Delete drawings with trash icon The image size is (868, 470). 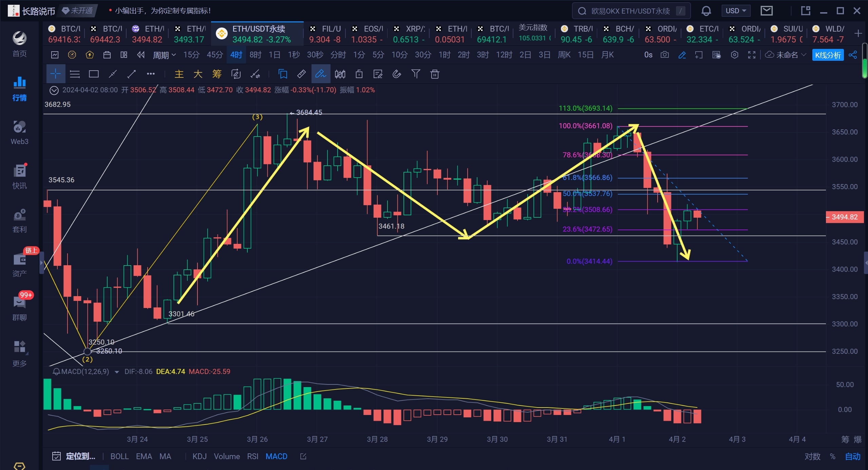tap(435, 74)
